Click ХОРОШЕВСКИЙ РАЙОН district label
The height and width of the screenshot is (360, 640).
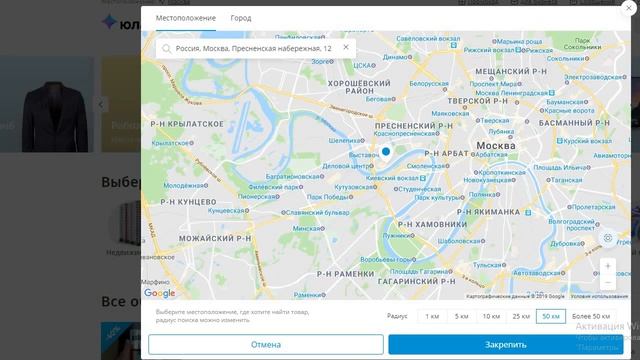click(x=359, y=87)
